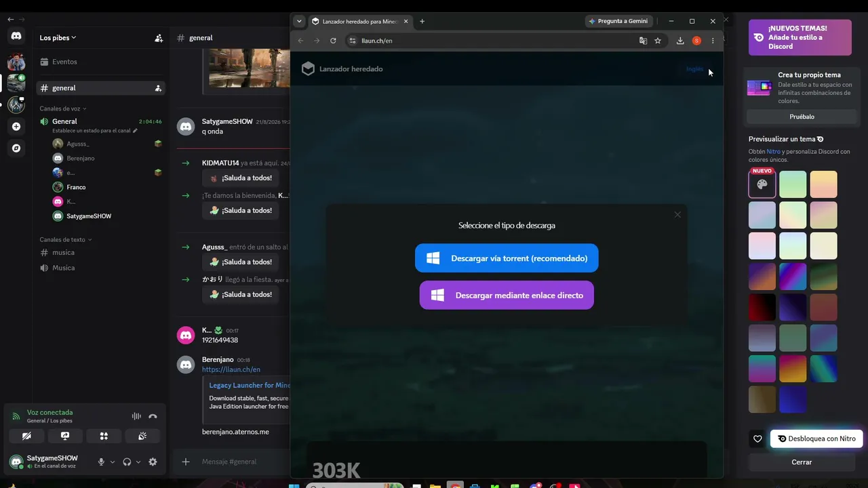The height and width of the screenshot is (488, 868).
Task: Open noise suppression waveform icon
Action: click(x=136, y=416)
